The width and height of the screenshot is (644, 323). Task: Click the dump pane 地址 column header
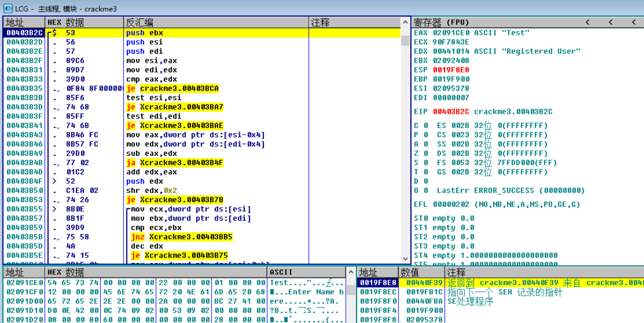click(x=24, y=272)
